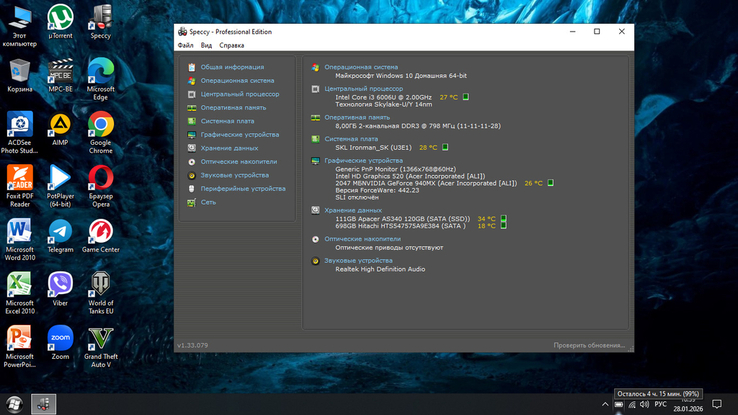Select the ACDSee Photo Studio icon

[19, 133]
